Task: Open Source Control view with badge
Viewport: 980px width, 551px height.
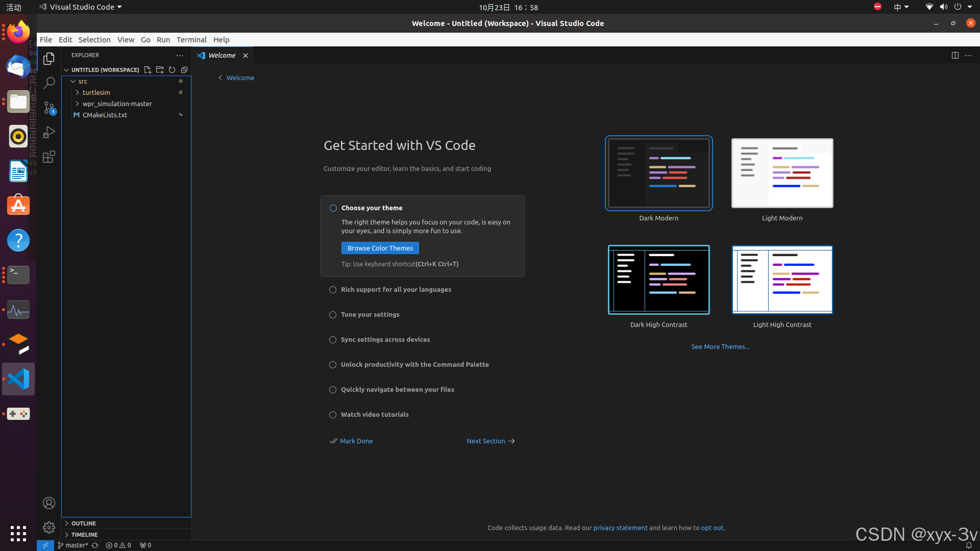Action: (49, 108)
